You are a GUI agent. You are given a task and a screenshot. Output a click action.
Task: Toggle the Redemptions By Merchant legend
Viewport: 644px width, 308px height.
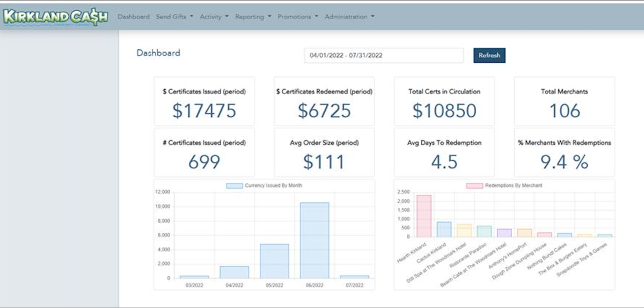click(x=504, y=186)
